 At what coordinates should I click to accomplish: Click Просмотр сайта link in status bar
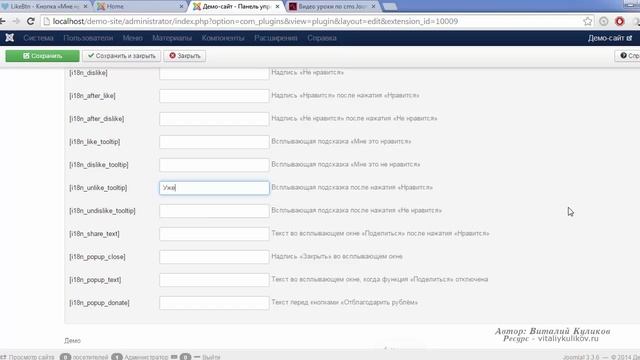28,357
